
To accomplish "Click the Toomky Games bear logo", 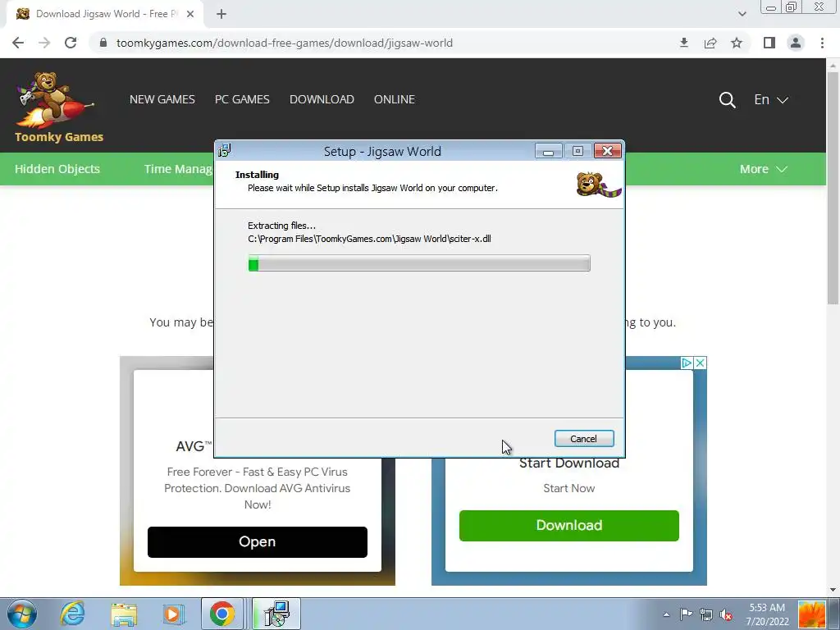I will click(x=56, y=100).
